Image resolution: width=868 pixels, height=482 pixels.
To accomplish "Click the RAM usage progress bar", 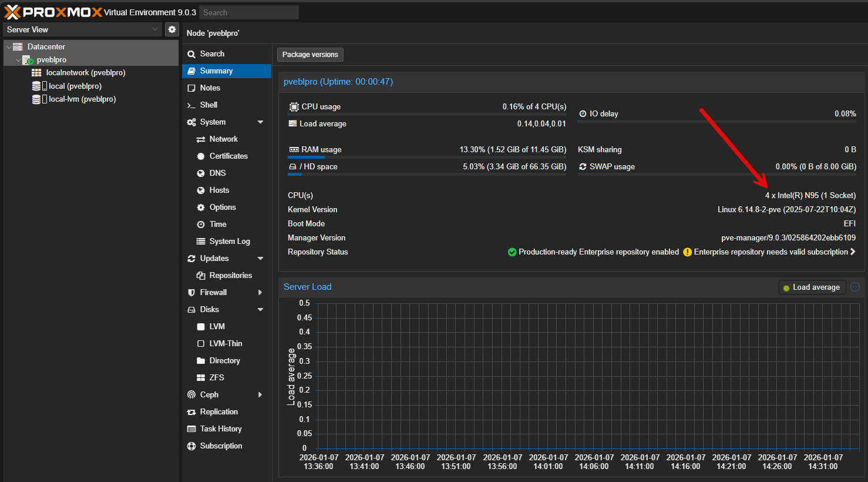I will [x=427, y=158].
